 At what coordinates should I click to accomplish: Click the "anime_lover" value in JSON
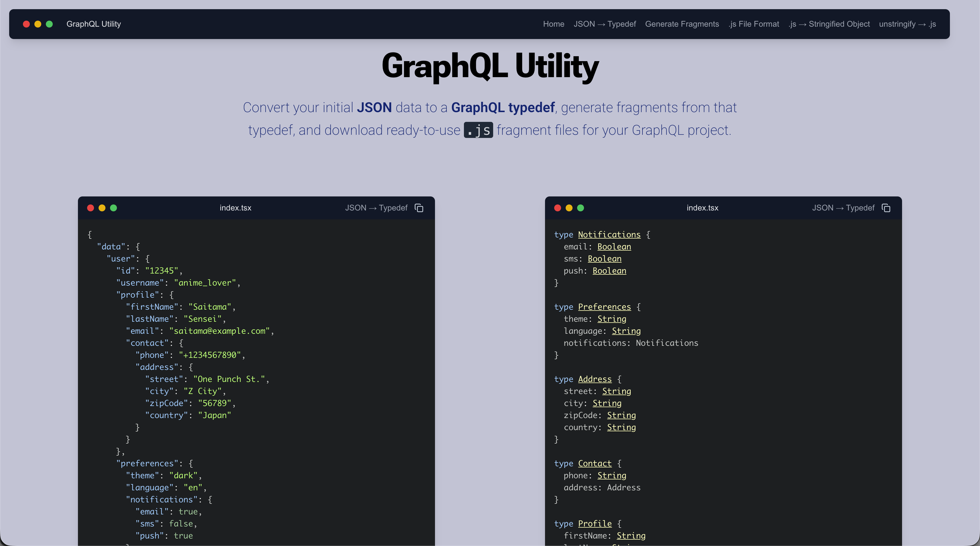[x=205, y=283]
